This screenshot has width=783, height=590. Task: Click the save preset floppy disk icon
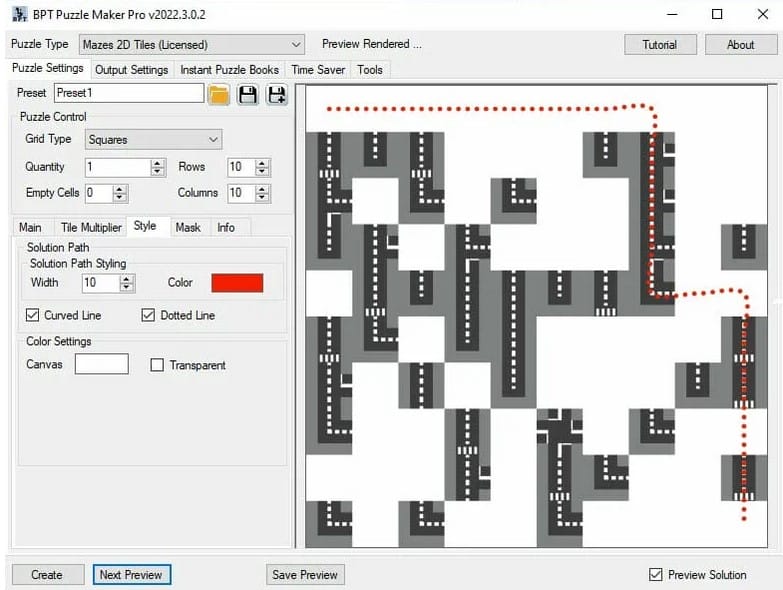coord(248,94)
